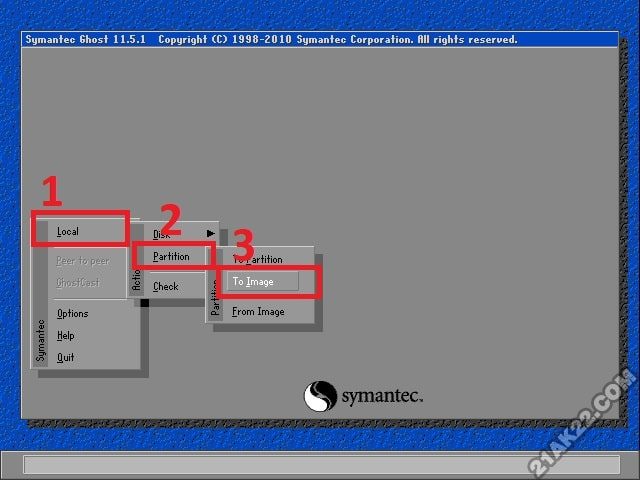The height and width of the screenshot is (480, 640).
Task: Select the Peer to peer entry
Action: (83, 261)
